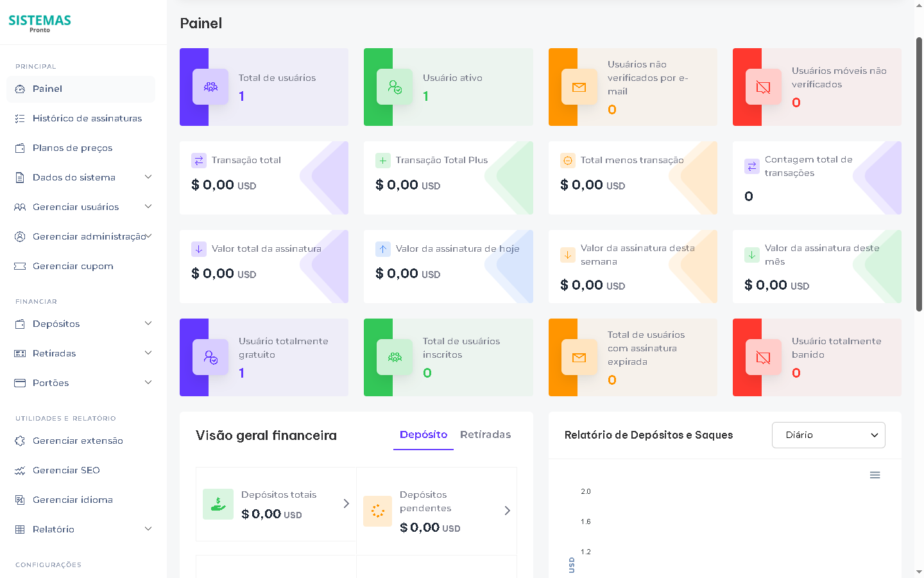Screen dimensions: 924x578
Task: Click the Gerenciar cupom ticket icon
Action: pos(20,267)
